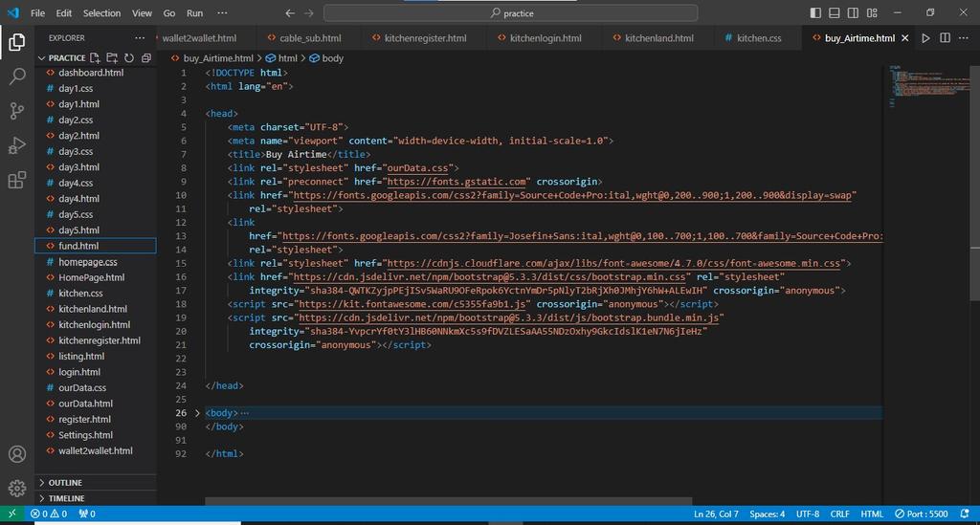The height and width of the screenshot is (525, 980).
Task: Click the code minimap preview
Action: point(927,85)
